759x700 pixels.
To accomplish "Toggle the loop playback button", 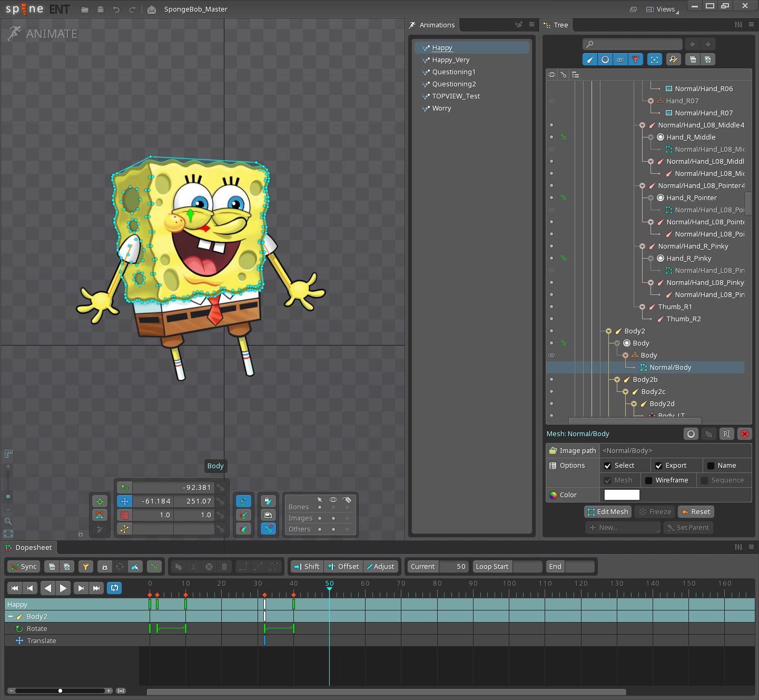I will pos(114,588).
